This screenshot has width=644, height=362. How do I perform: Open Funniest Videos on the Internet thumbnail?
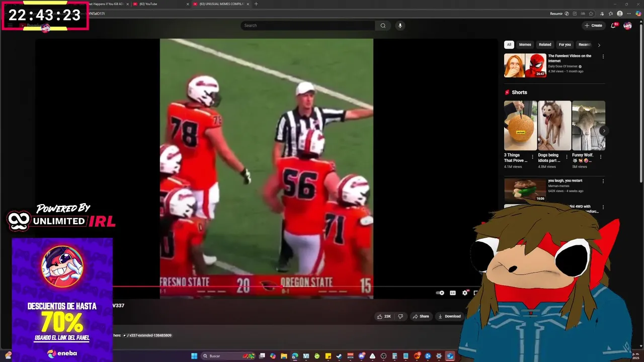tap(525, 65)
